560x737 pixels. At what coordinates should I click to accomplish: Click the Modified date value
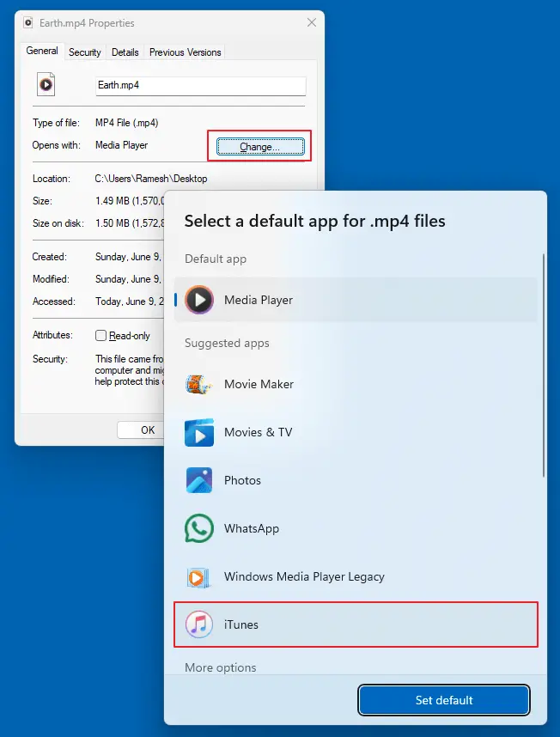128,279
